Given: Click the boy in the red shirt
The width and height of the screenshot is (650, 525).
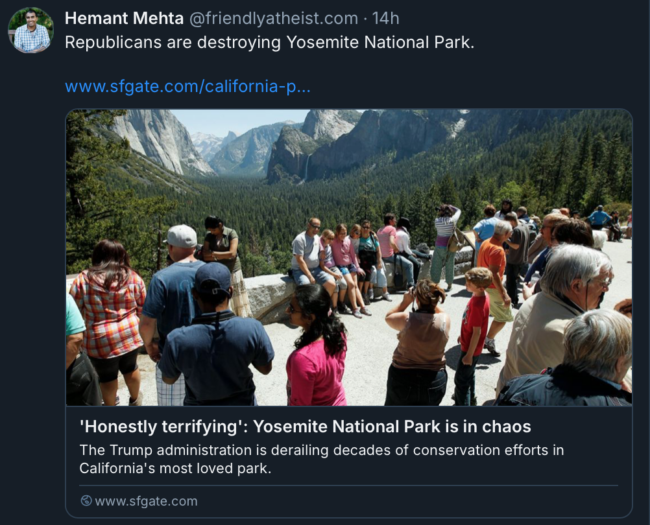Looking at the screenshot, I should point(475,332).
